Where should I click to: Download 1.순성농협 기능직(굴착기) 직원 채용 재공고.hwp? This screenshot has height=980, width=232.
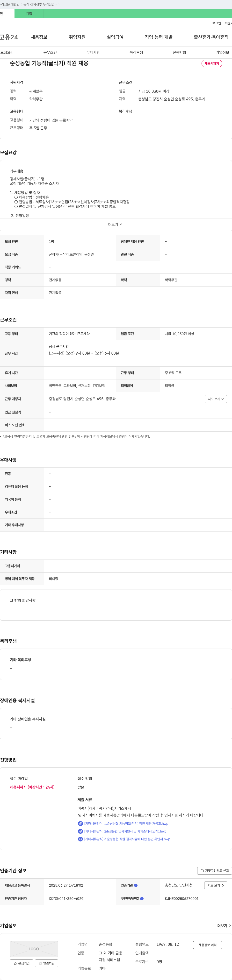[x=126, y=824]
